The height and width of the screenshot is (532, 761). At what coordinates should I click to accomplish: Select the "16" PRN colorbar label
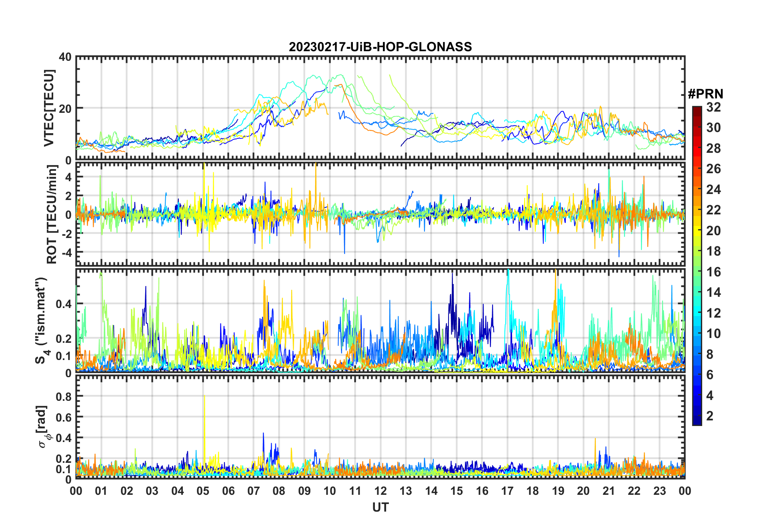[x=713, y=272]
